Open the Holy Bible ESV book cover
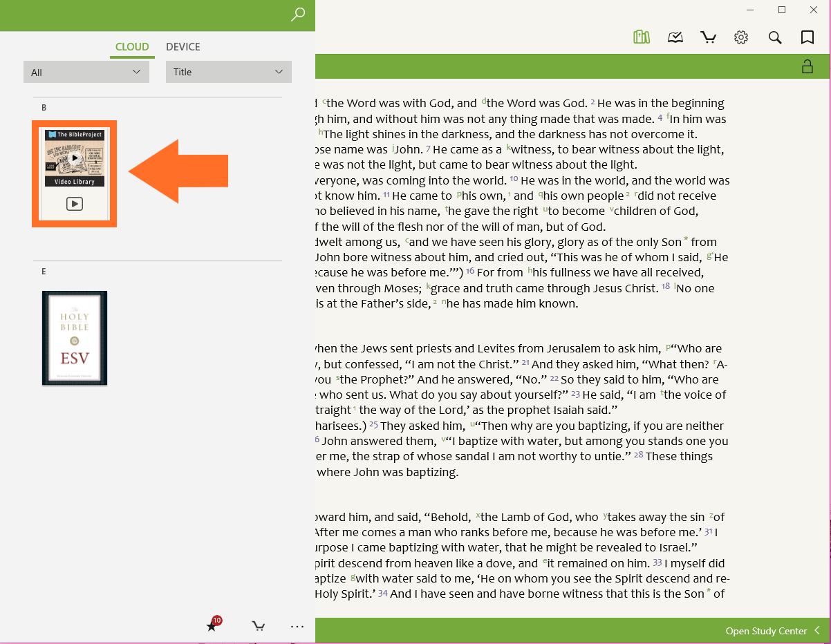This screenshot has width=831, height=644. coord(75,338)
